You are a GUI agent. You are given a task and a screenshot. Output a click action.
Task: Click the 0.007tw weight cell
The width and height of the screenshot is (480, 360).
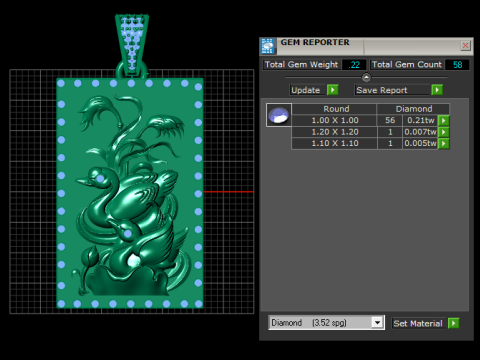click(420, 132)
